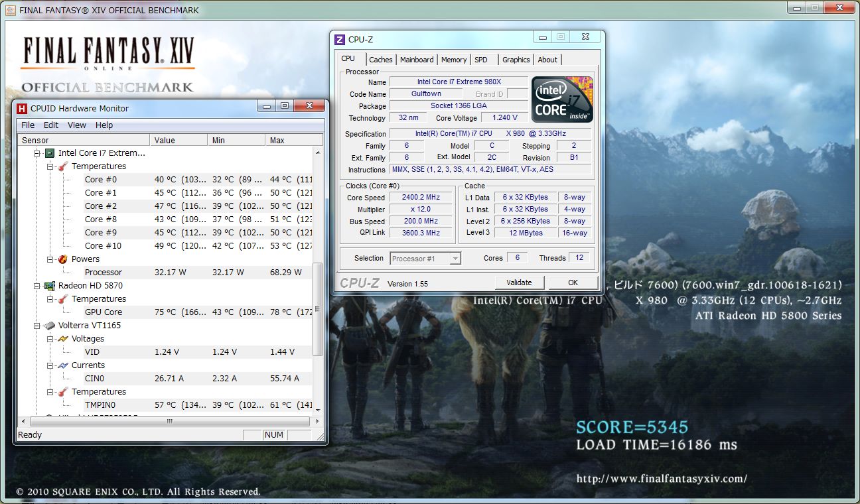
Task: Click the graphics card icon beside Radeon HD 5870
Action: [49, 286]
